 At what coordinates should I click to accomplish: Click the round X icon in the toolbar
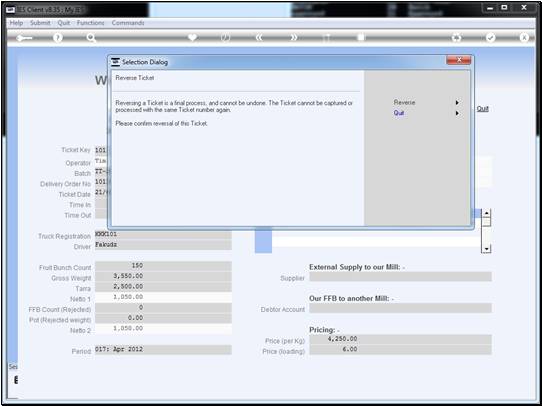[x=524, y=38]
